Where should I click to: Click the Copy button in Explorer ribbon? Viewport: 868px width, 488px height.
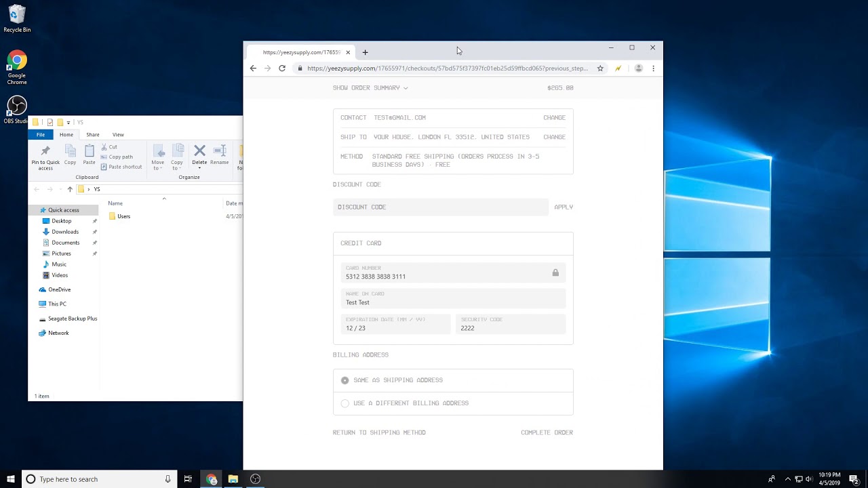click(70, 155)
